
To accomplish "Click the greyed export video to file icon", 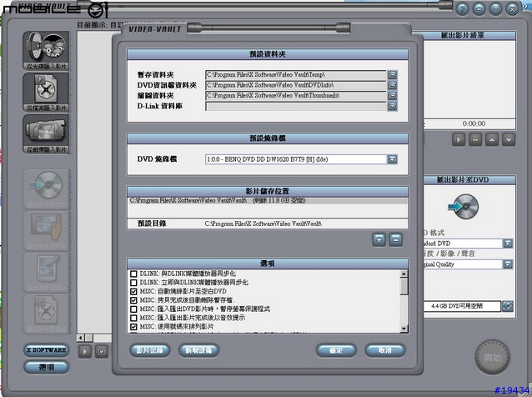I will pyautogui.click(x=46, y=314).
